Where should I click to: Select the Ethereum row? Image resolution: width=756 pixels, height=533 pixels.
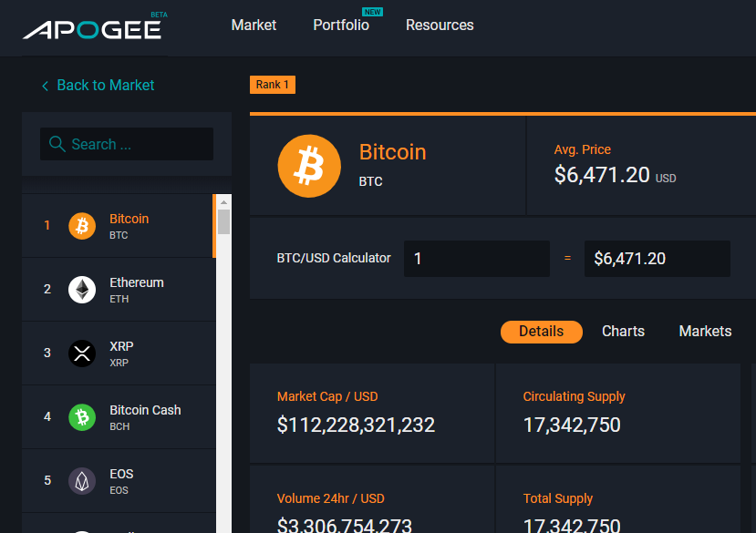click(x=119, y=290)
